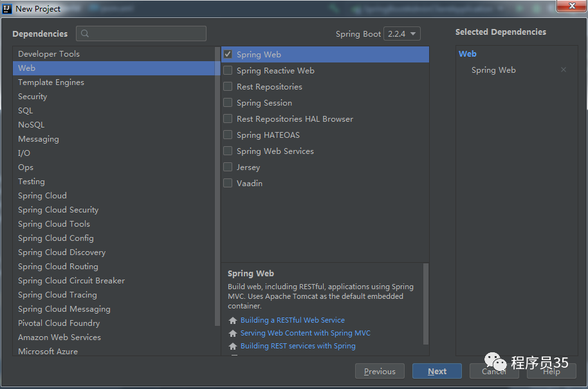
Task: Click the home icon beside Building a RESTful Web Service
Action: (x=233, y=320)
